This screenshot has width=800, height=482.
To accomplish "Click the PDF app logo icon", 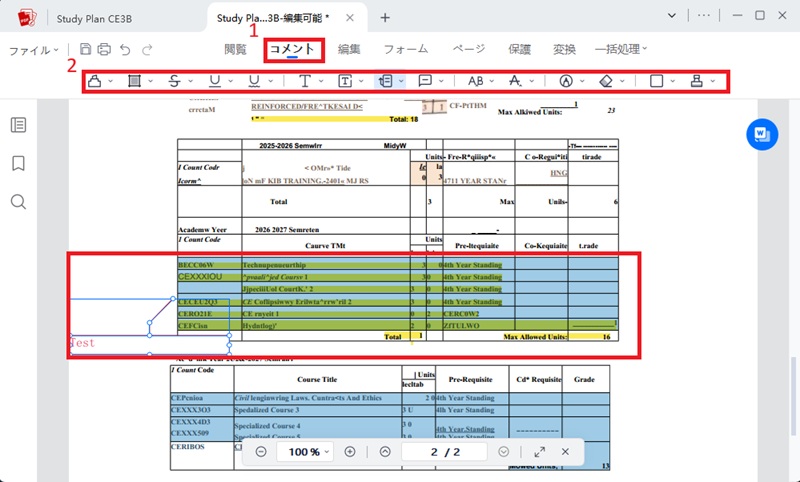I will pyautogui.click(x=27, y=18).
